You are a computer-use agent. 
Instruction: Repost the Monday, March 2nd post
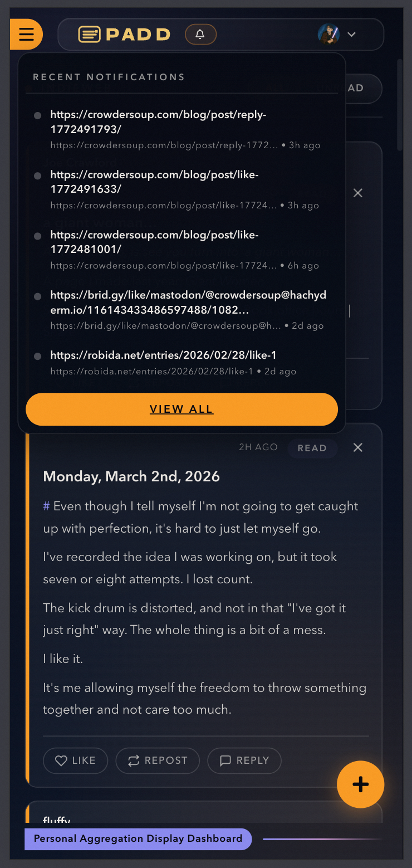(158, 760)
